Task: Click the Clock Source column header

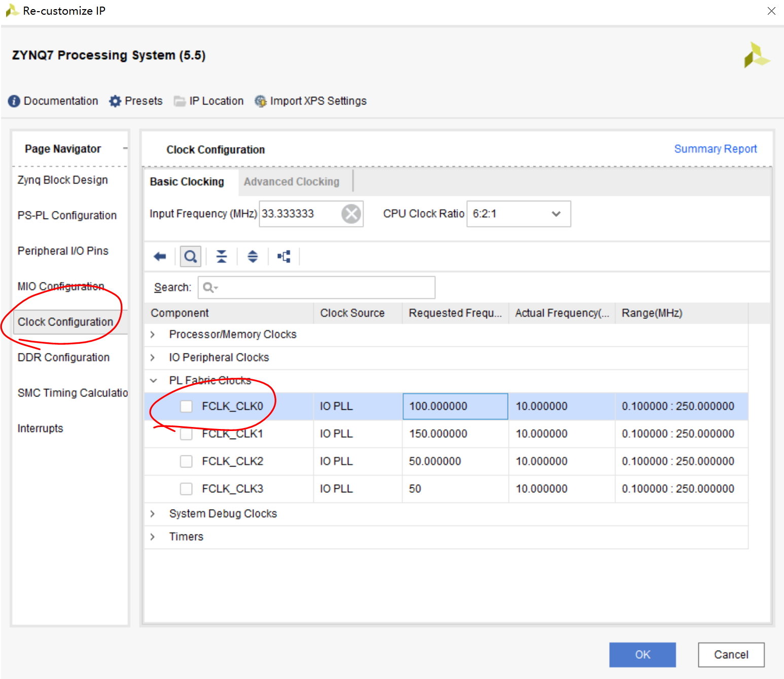Action: tap(358, 313)
